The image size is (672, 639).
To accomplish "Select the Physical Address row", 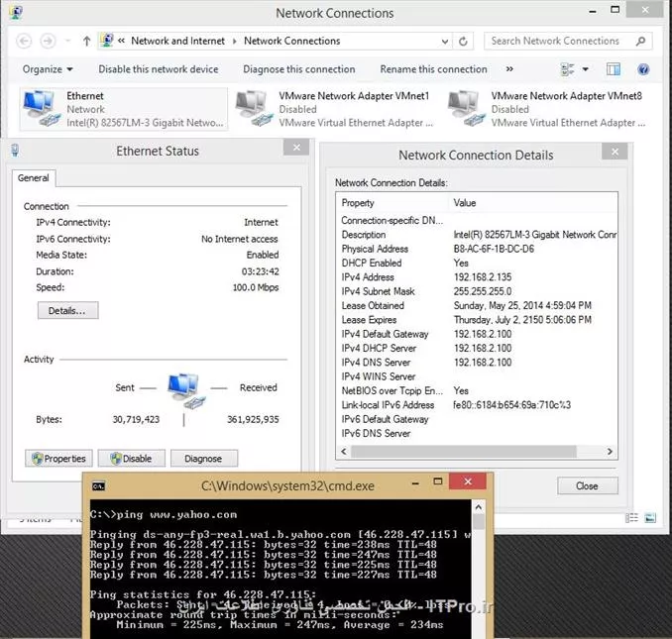I will coord(477,249).
